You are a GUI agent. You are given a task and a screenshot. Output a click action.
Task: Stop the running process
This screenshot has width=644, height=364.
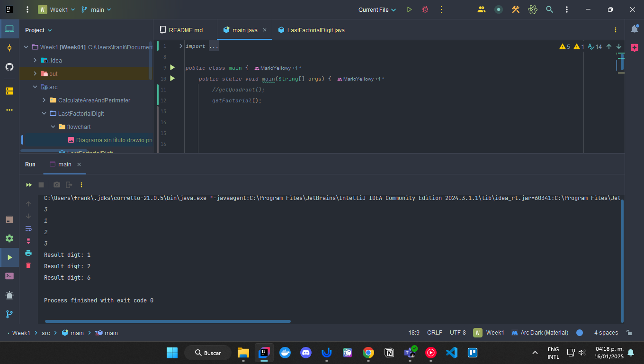click(x=41, y=185)
